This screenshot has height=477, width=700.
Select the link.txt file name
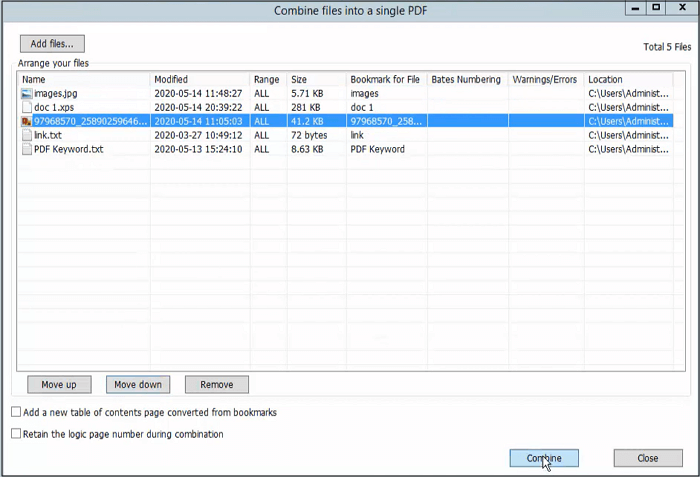click(48, 135)
